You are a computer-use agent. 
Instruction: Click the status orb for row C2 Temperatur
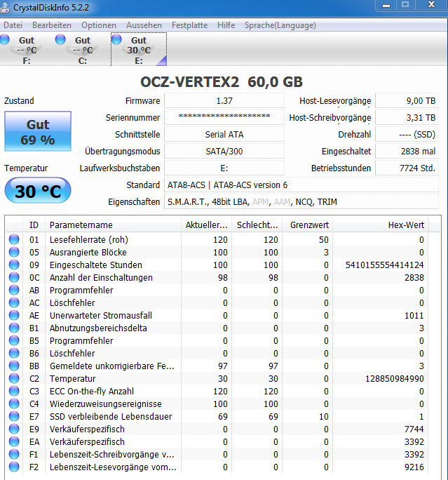[14, 378]
